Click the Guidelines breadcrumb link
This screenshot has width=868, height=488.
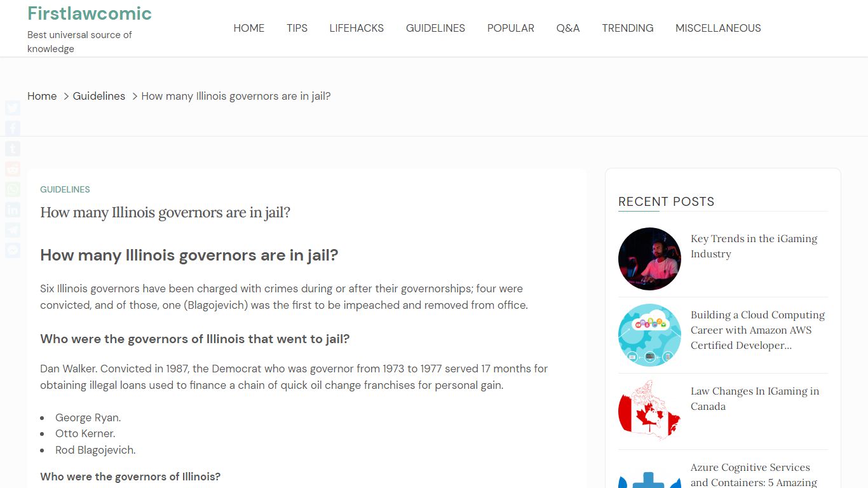(99, 96)
